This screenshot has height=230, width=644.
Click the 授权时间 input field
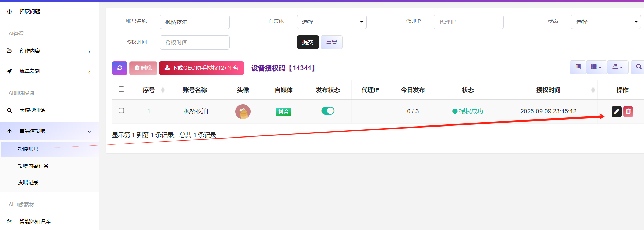point(195,43)
